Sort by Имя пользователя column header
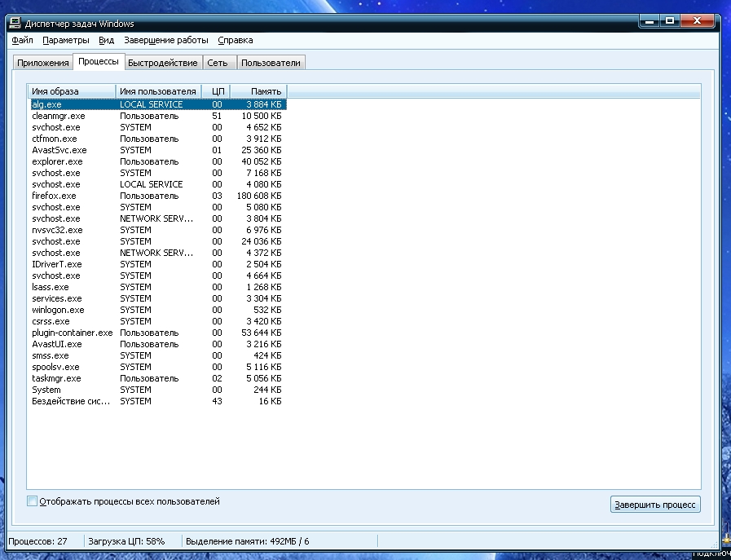 [158, 91]
